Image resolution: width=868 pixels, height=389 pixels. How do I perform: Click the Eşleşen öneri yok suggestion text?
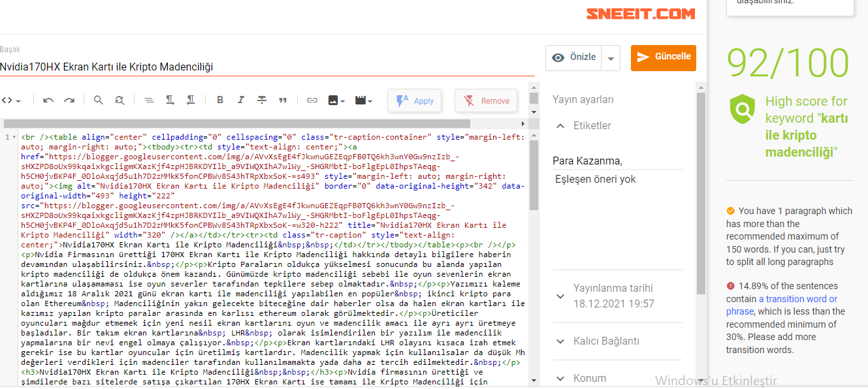[x=595, y=179]
